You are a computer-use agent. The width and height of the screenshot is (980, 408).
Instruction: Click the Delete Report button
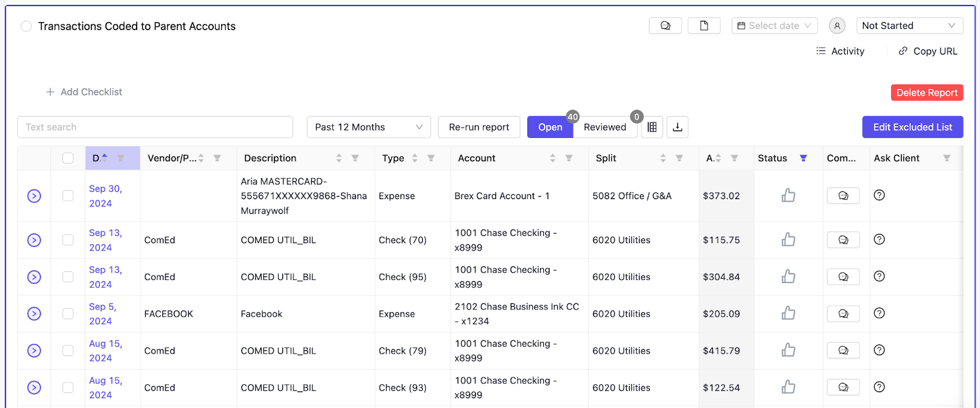coord(926,93)
